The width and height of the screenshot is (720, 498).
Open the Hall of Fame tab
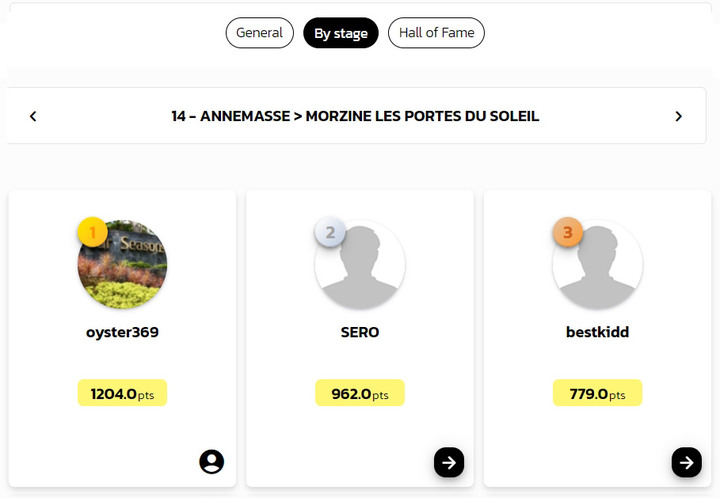pyautogui.click(x=436, y=33)
